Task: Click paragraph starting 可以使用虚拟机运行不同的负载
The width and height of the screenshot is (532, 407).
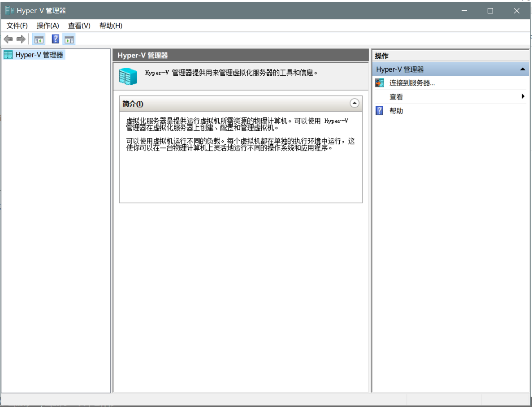Action: (241, 145)
